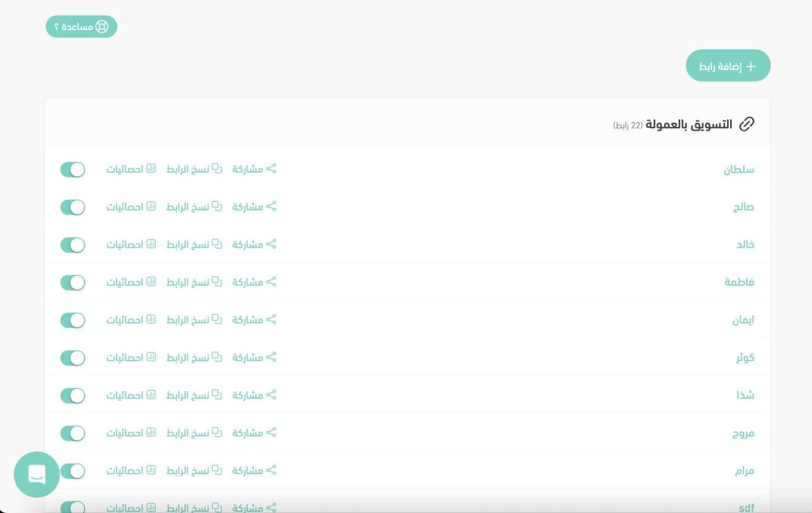Click the إضافة رابط button
This screenshot has width=812, height=513.
point(728,66)
